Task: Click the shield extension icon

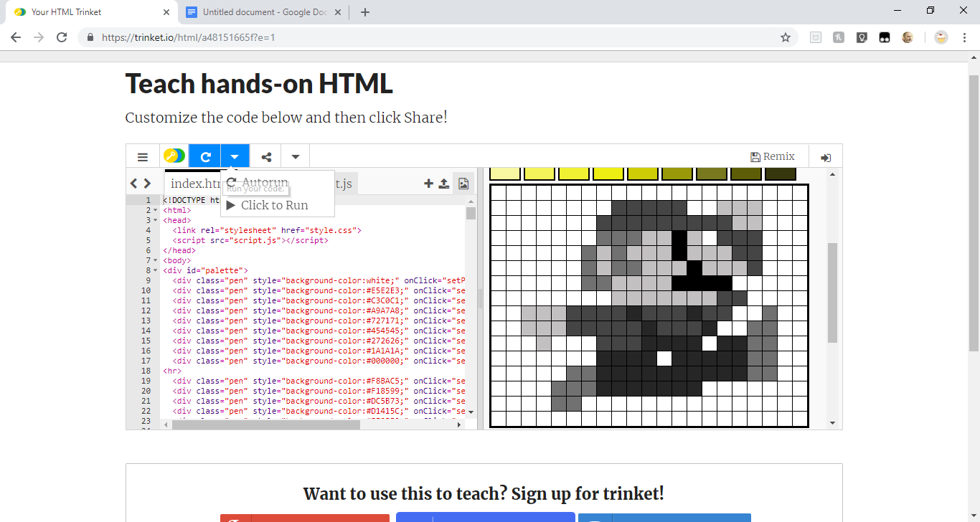Action: tap(816, 37)
